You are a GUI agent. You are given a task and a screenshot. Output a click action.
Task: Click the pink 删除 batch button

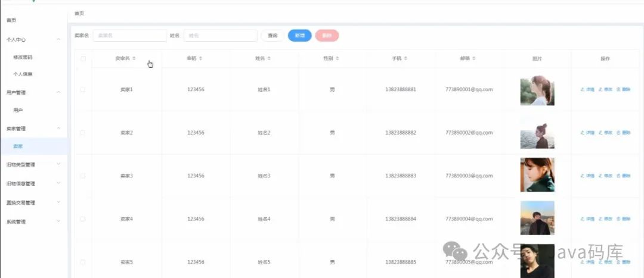click(327, 36)
